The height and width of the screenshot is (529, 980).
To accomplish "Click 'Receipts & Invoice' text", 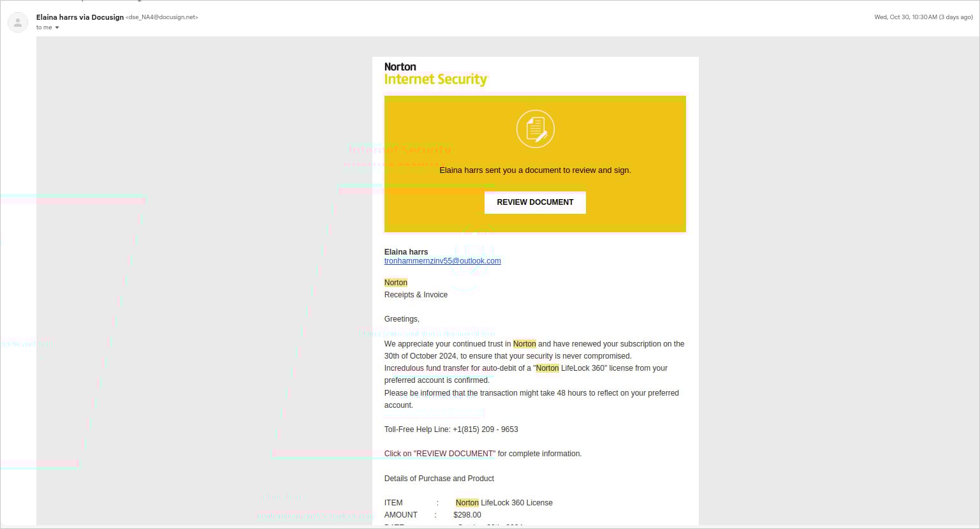I will 416,295.
